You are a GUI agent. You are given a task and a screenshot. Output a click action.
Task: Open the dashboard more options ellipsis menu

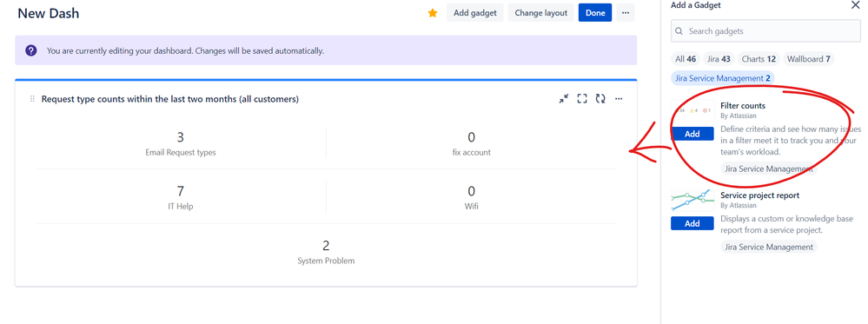(x=626, y=13)
